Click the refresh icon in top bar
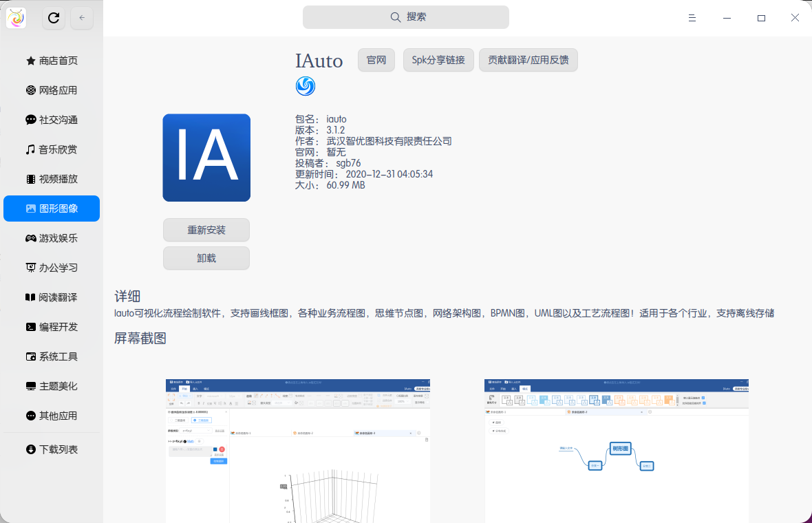812x523 pixels. pyautogui.click(x=54, y=18)
